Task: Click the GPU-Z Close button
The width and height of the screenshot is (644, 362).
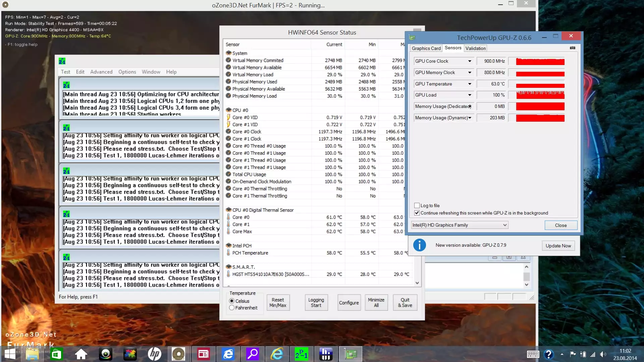Action: pyautogui.click(x=560, y=225)
